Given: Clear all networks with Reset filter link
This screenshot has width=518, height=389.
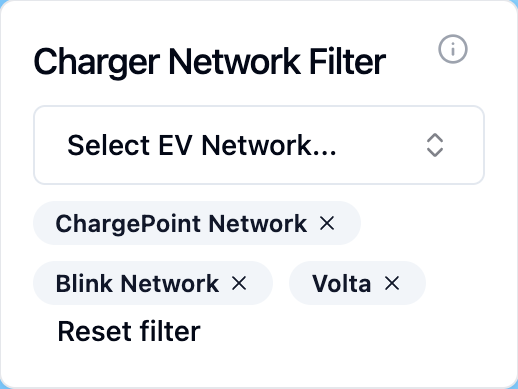Looking at the screenshot, I should coord(129,331).
